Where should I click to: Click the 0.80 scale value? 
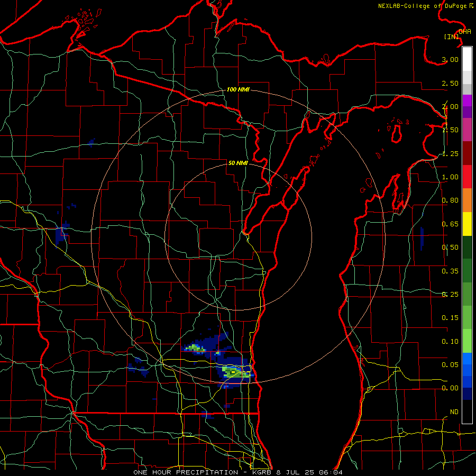tap(450, 200)
